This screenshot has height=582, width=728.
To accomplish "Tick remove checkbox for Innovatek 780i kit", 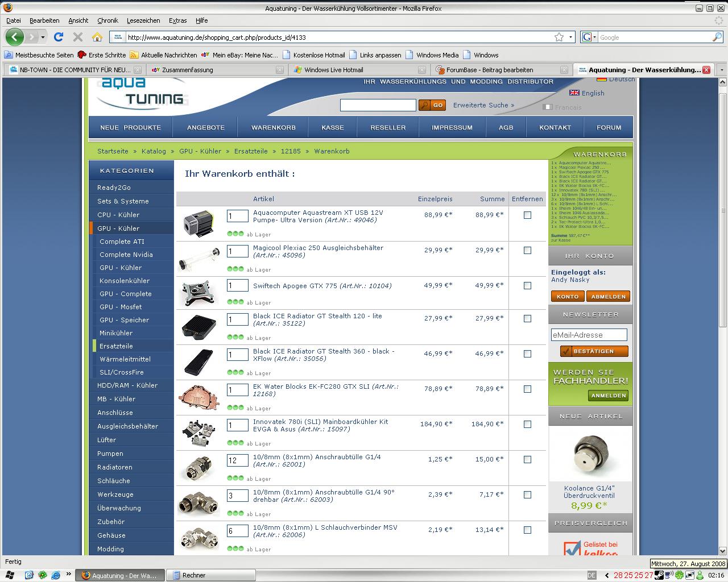I will 527,424.
